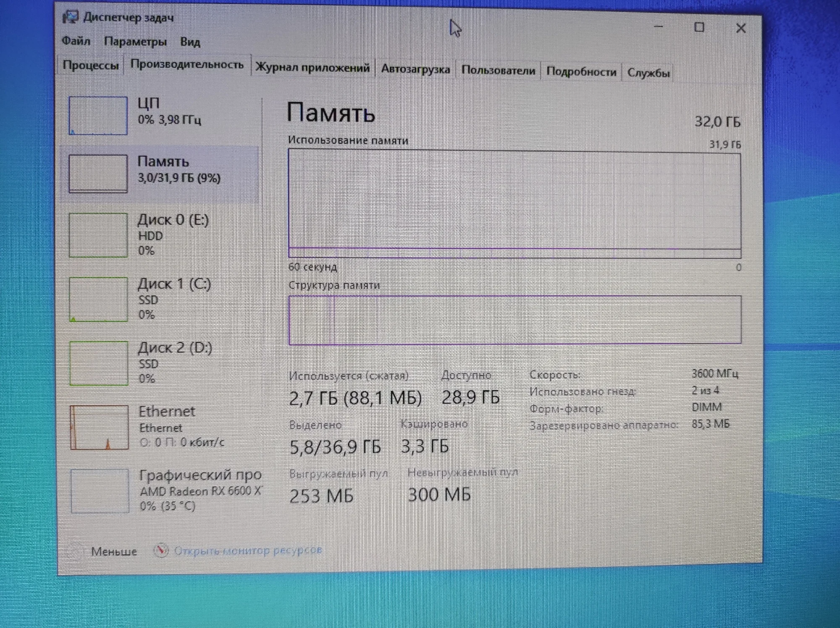Viewport: 840px width, 628px height.
Task: Open the Параметры menu
Action: click(135, 42)
